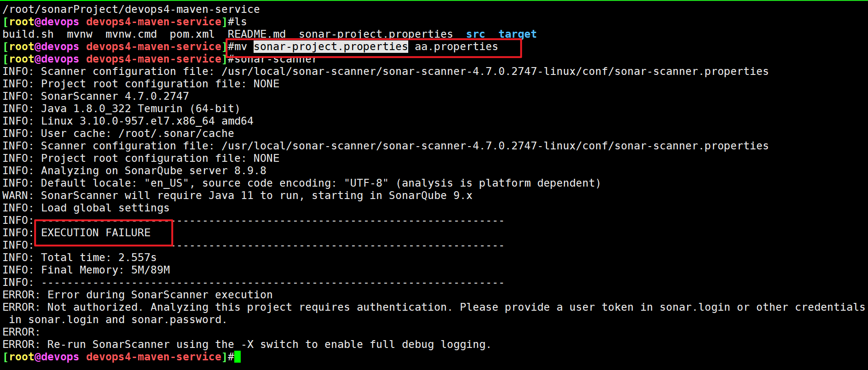Click aa.properties in the mv command
868x370 pixels.
456,46
